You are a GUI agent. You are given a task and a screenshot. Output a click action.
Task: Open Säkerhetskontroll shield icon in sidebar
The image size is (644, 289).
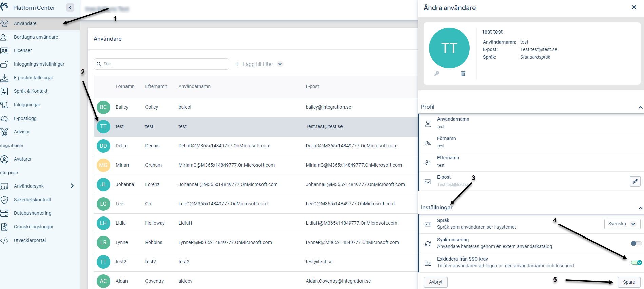tap(4, 200)
